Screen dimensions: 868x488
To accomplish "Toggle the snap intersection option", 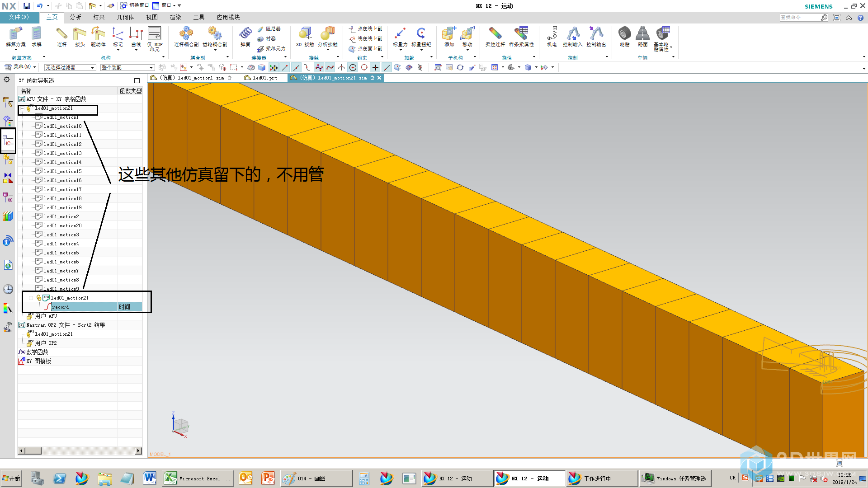I will point(341,67).
